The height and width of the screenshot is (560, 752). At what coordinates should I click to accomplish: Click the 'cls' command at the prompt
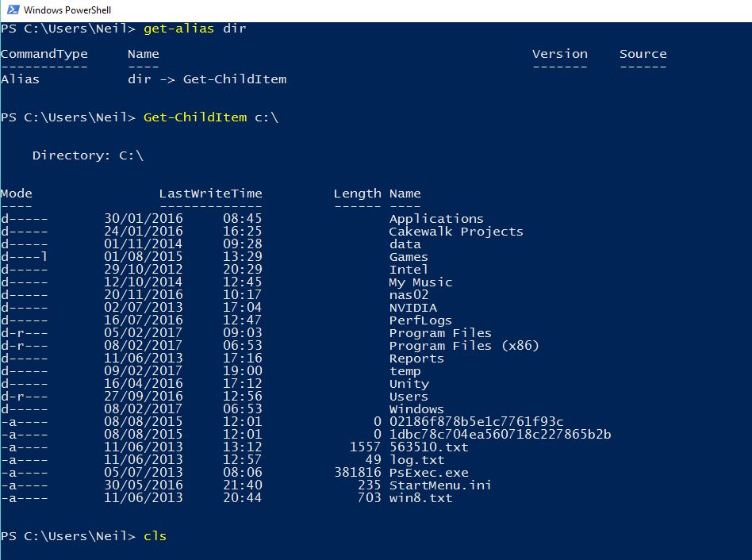coord(155,536)
